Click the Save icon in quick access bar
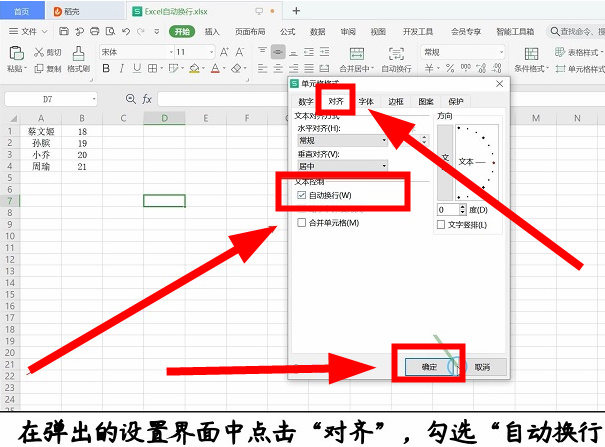The image size is (605, 447). tap(64, 31)
